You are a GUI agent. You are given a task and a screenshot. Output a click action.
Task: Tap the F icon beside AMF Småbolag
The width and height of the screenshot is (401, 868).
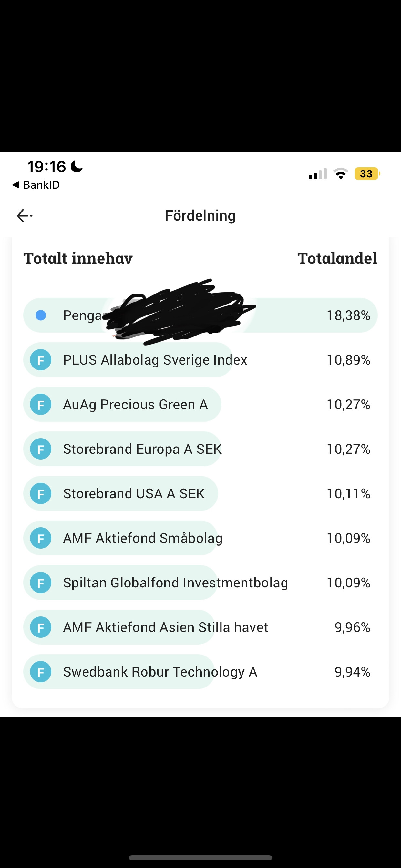point(41,538)
